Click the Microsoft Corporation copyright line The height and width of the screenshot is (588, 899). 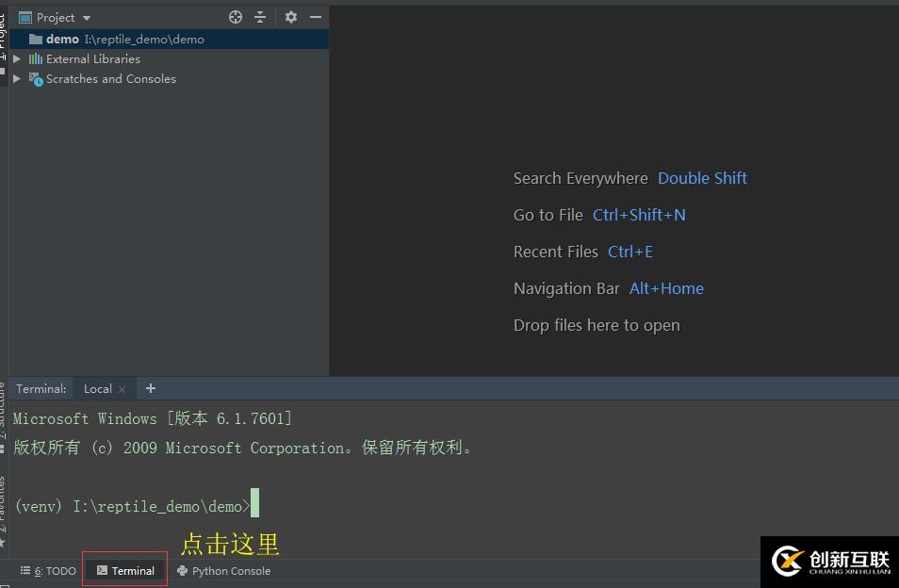point(242,448)
